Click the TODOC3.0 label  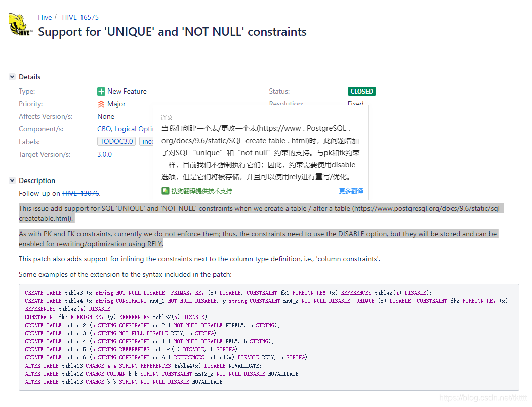click(x=116, y=142)
